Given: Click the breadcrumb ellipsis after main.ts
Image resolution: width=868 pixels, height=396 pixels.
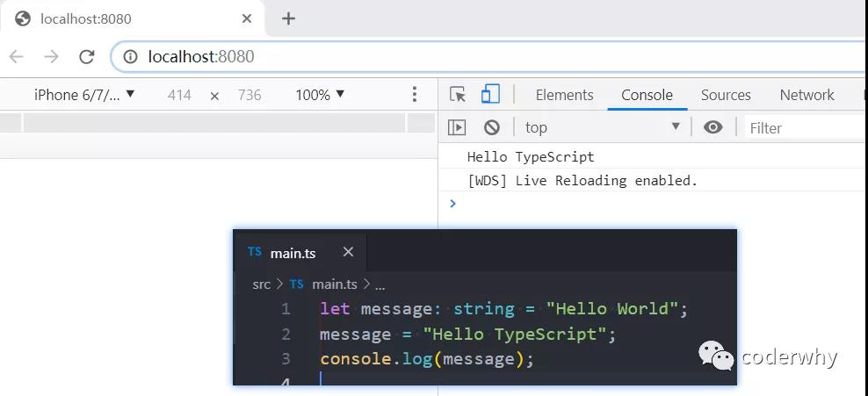Looking at the screenshot, I should [380, 286].
